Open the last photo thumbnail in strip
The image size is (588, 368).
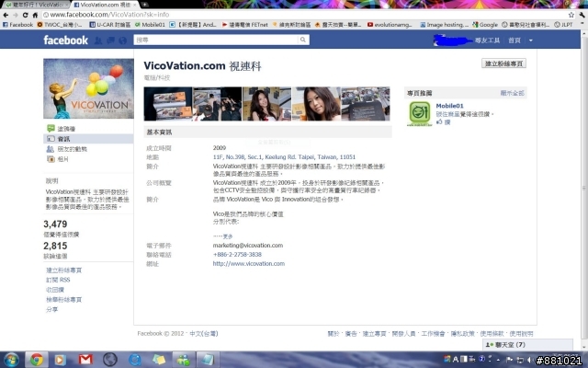click(x=366, y=104)
